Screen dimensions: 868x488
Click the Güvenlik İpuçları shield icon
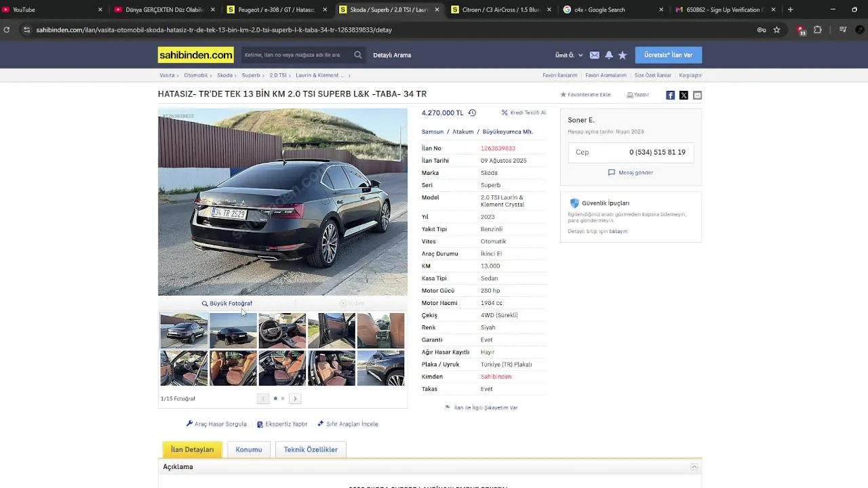click(x=574, y=203)
